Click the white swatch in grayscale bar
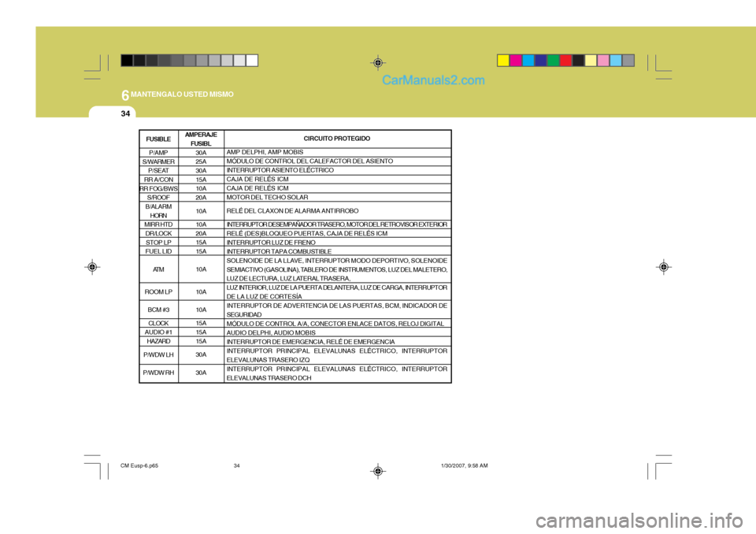 coord(252,61)
